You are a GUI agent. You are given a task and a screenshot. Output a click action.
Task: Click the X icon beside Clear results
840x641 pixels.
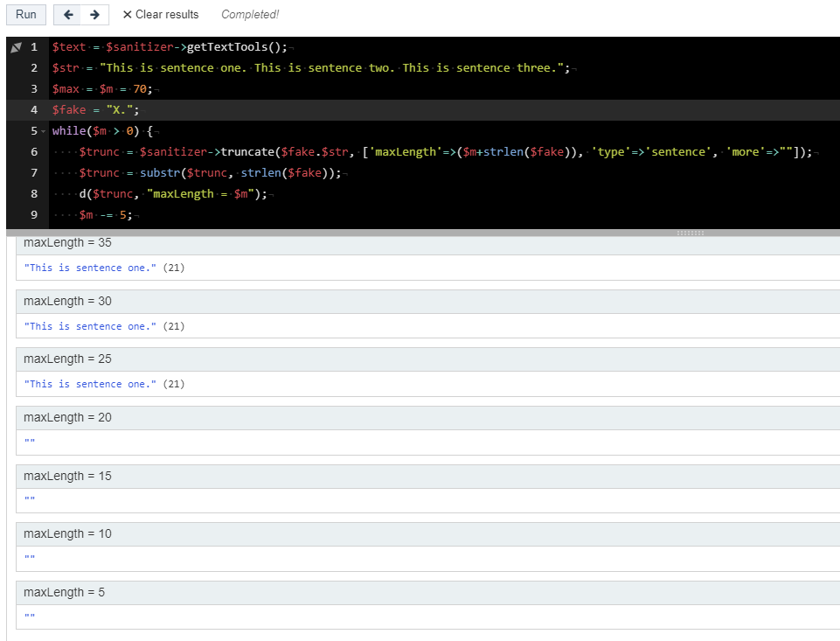(x=128, y=14)
